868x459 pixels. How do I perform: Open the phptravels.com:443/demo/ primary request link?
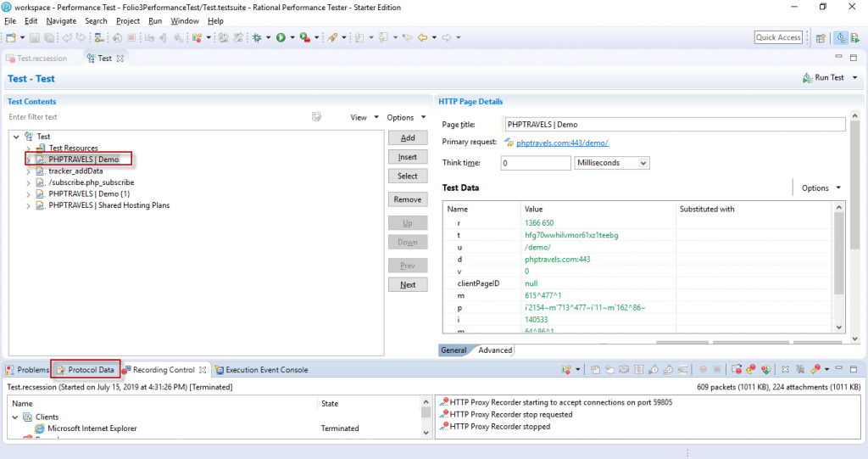tap(562, 143)
